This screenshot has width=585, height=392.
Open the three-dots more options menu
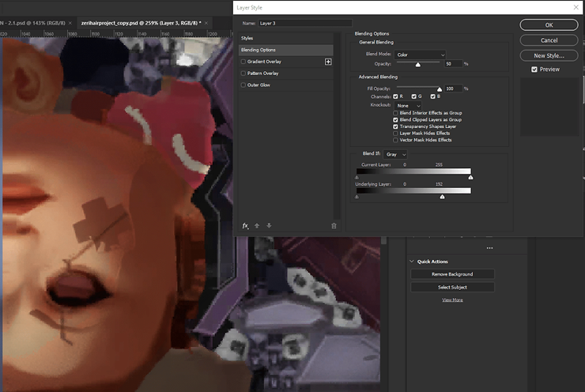489,248
